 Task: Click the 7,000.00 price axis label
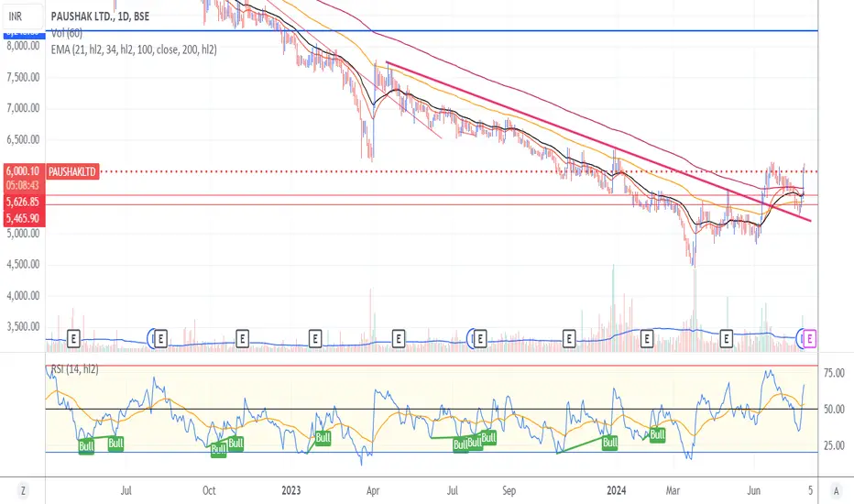point(23,108)
